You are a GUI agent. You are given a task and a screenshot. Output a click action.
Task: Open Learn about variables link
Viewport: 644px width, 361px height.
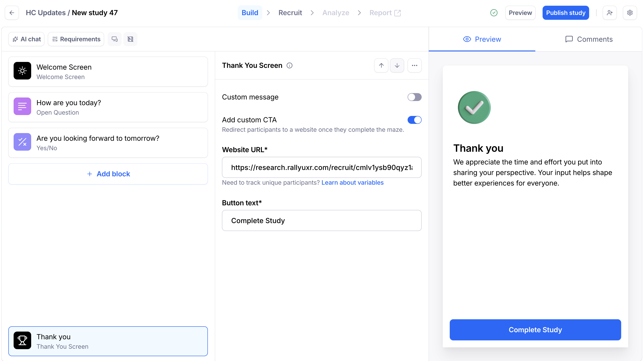(352, 183)
